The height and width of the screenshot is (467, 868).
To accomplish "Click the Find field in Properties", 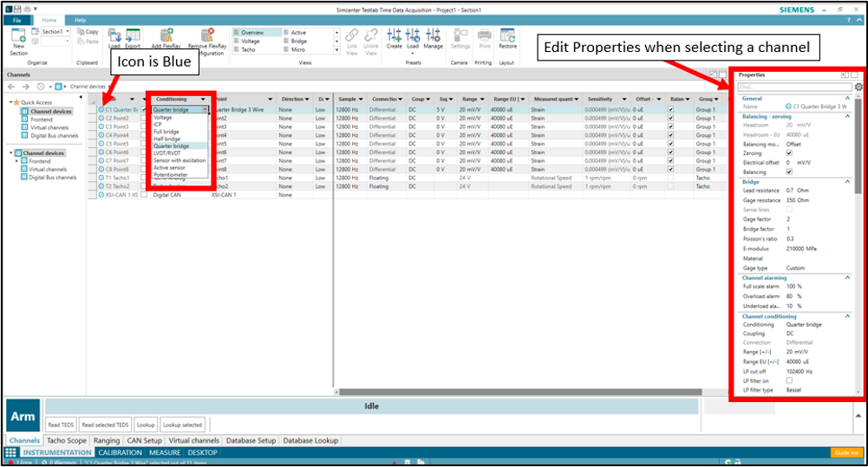I will 795,87.
